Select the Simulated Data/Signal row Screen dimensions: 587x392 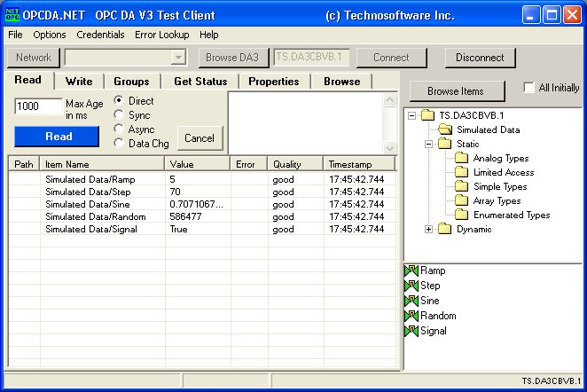coord(202,229)
